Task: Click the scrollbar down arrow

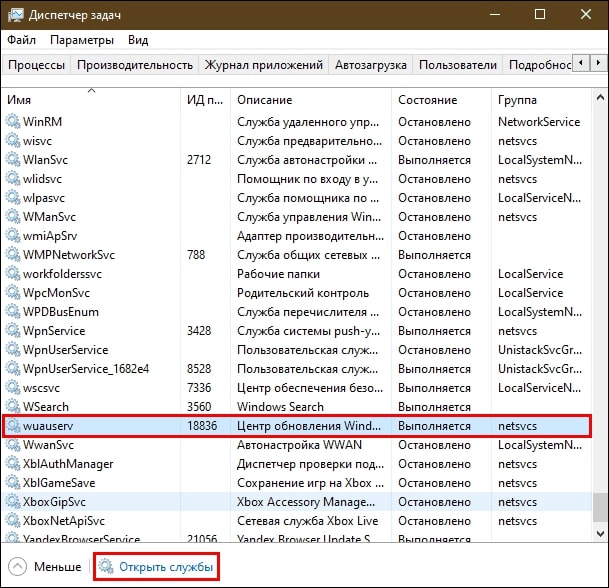Action: point(600,534)
